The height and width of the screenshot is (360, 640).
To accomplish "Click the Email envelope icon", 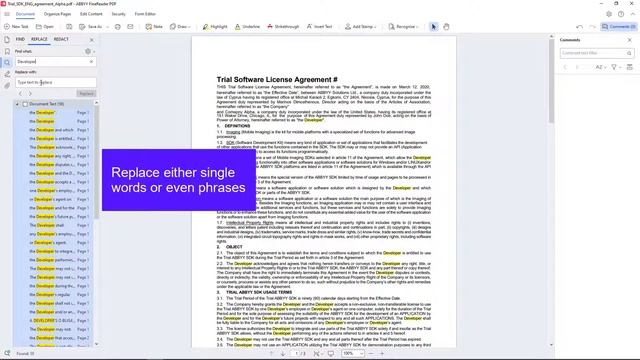I will [x=130, y=27].
